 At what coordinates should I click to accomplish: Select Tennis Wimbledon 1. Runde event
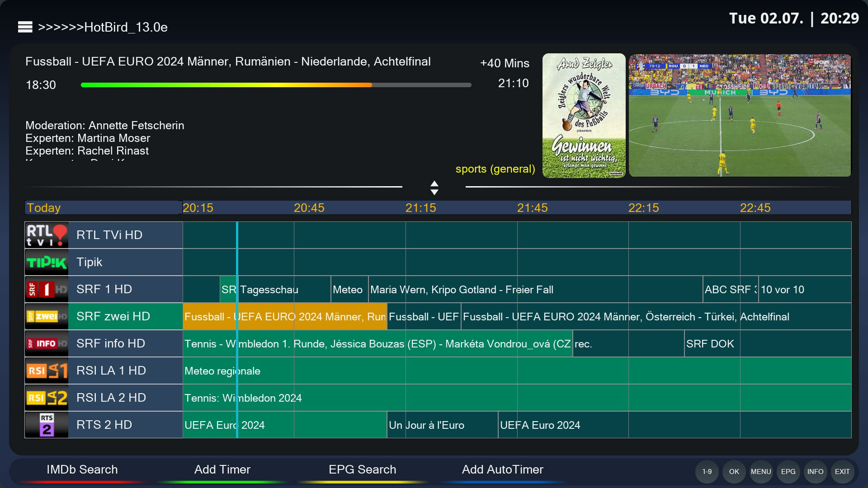point(377,344)
